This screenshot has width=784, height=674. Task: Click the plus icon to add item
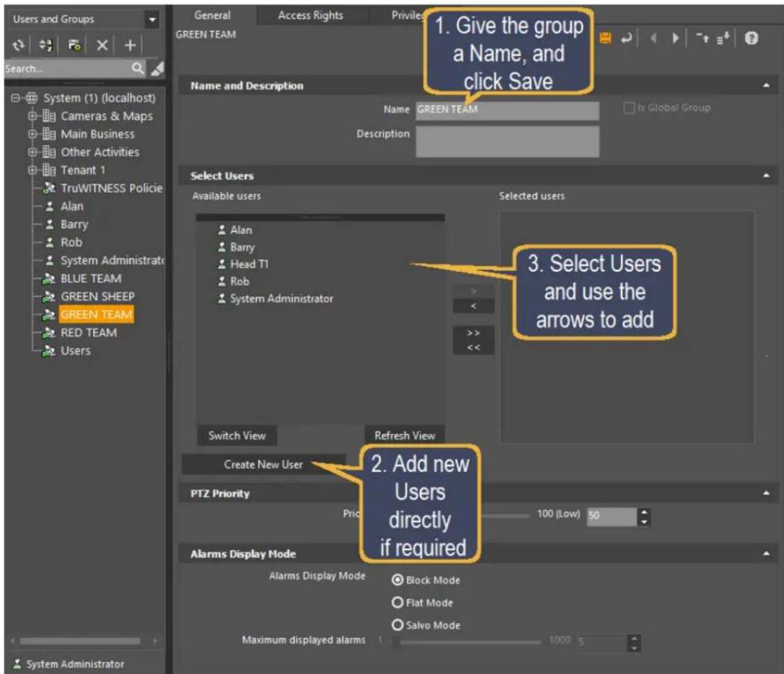[130, 45]
